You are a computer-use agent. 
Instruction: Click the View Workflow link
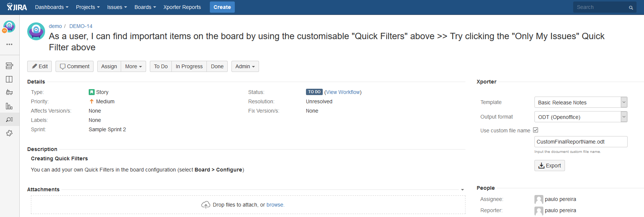point(343,92)
